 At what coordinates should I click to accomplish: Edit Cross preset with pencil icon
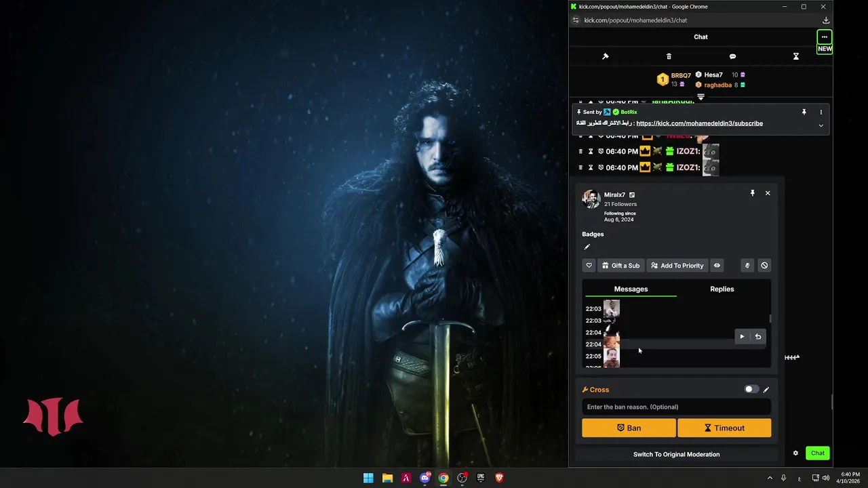[766, 390]
